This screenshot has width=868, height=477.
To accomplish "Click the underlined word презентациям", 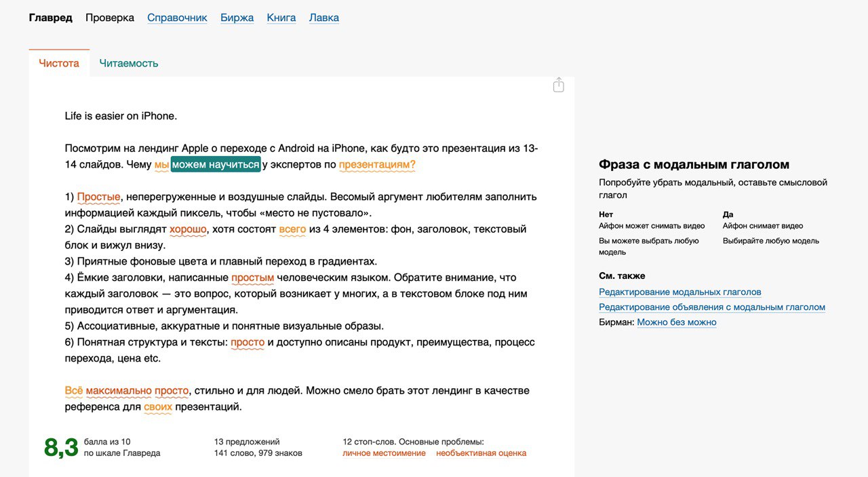I will click(x=377, y=164).
